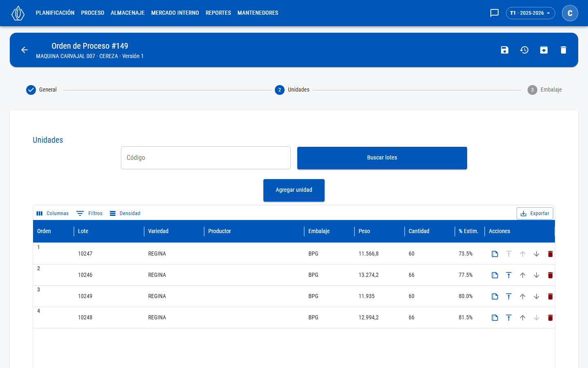Viewport: 588px width, 368px height.
Task: Open the version history icon
Action: tap(524, 50)
